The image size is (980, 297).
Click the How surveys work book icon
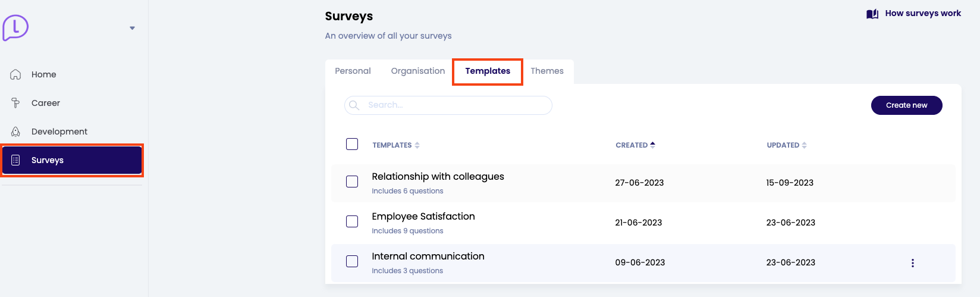(872, 14)
